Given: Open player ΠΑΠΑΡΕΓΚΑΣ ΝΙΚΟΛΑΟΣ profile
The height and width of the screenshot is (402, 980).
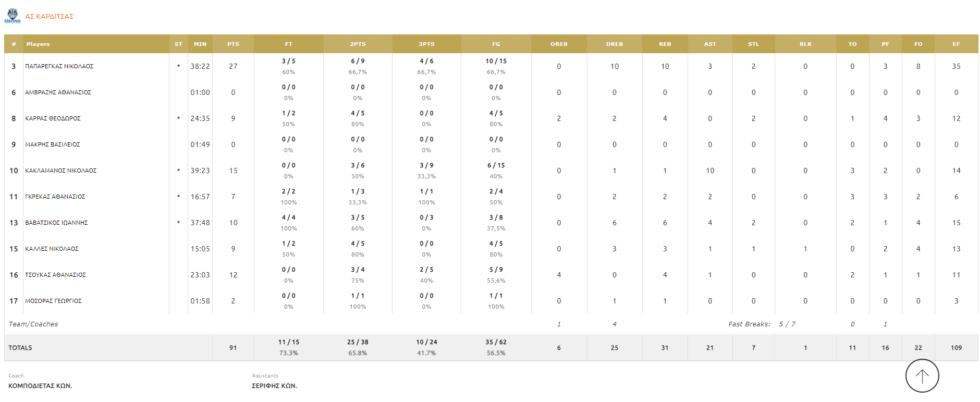Looking at the screenshot, I should point(59,66).
